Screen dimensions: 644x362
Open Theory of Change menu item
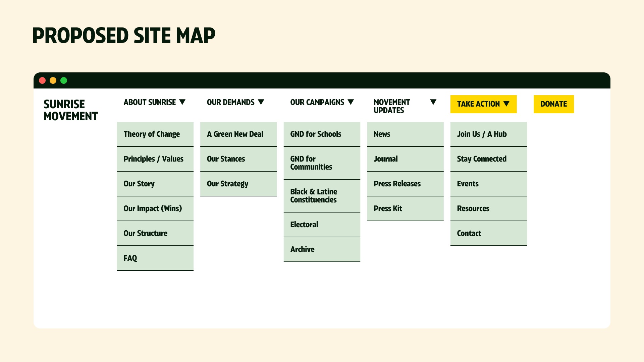155,134
